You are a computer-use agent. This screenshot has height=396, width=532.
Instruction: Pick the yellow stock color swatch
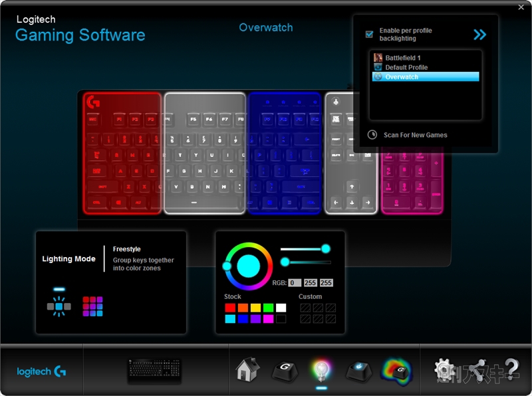tap(255, 308)
